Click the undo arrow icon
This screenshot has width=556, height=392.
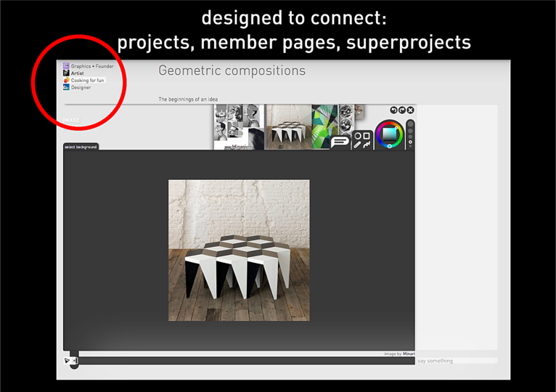click(393, 110)
